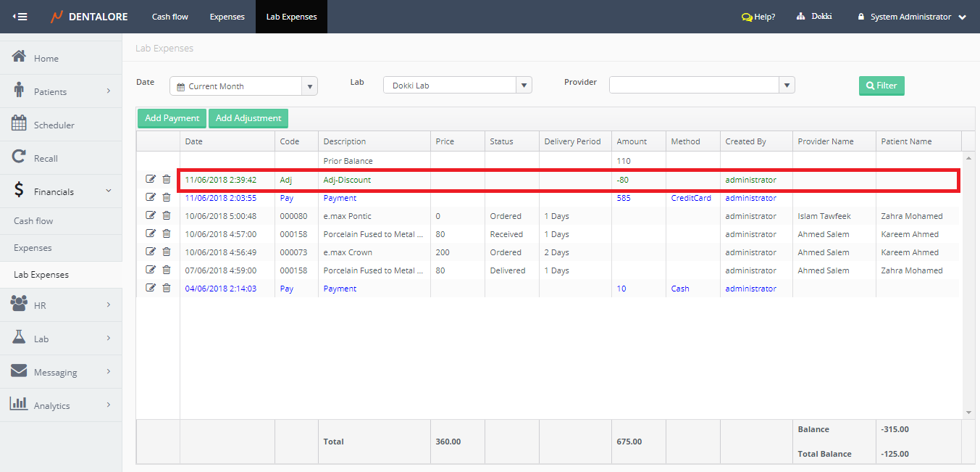Image resolution: width=980 pixels, height=472 pixels.
Task: Click the Add Payment button
Action: pyautogui.click(x=172, y=118)
